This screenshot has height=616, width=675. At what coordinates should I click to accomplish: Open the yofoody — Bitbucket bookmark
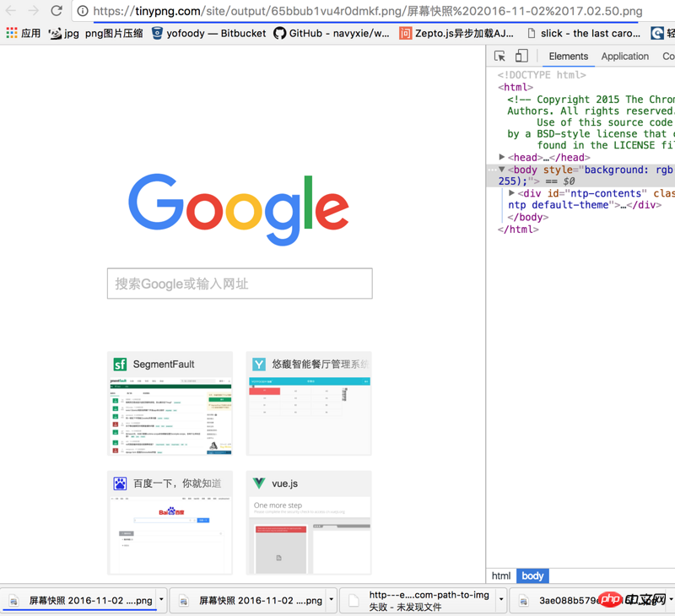click(x=208, y=33)
